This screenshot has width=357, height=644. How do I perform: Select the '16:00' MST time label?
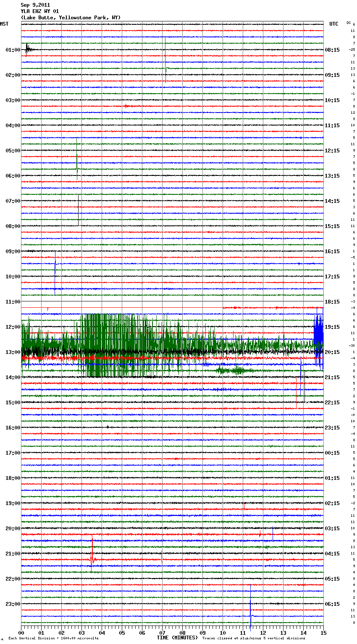pyautogui.click(x=13, y=428)
